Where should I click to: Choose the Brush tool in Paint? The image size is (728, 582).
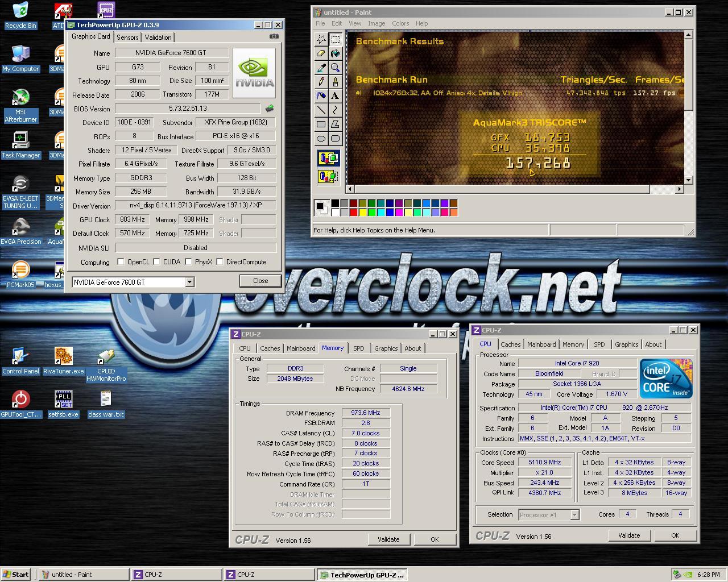click(336, 82)
